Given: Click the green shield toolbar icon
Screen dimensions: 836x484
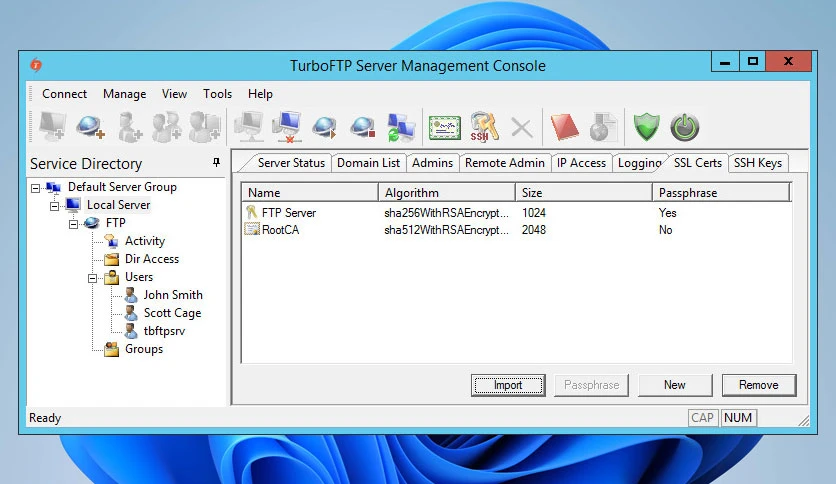Looking at the screenshot, I should click(646, 127).
